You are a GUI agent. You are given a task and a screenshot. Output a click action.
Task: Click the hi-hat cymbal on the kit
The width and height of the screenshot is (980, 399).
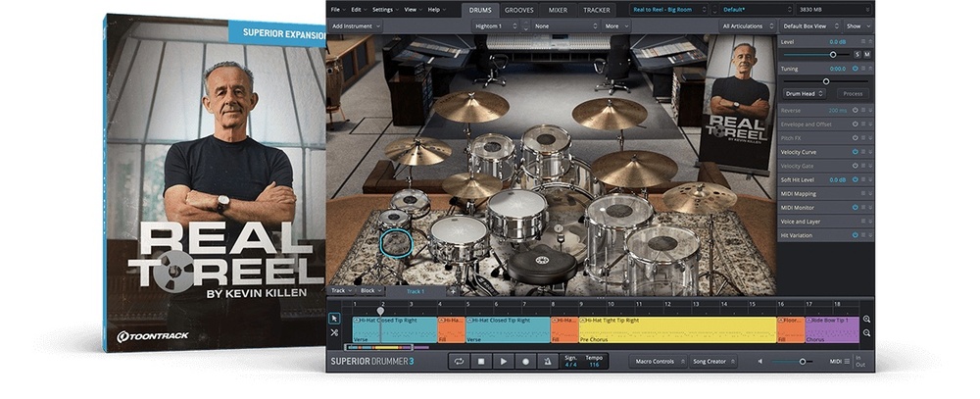(x=472, y=185)
